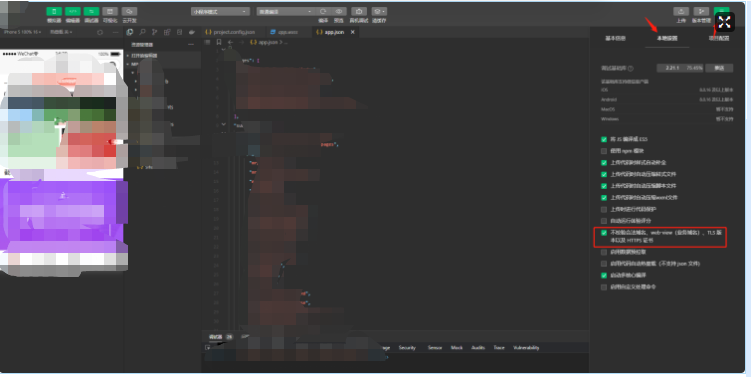Viewport: 752px width, 381px height.
Task: Toggle 将JS编译成ES5 checkbox
Action: 604,139
